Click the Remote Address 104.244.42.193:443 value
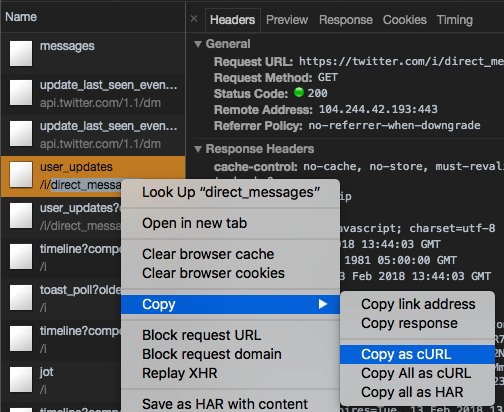Image resolution: width=504 pixels, height=412 pixels. point(378,109)
